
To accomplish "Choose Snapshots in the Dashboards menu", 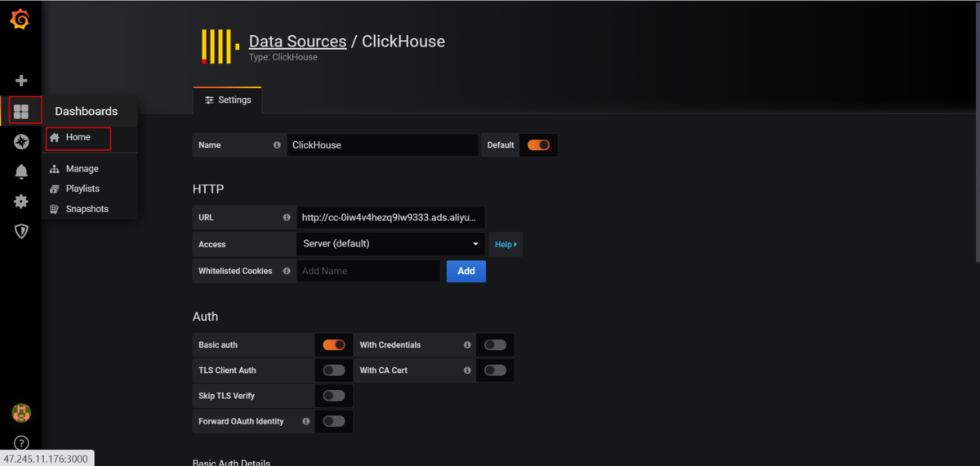I will click(87, 209).
